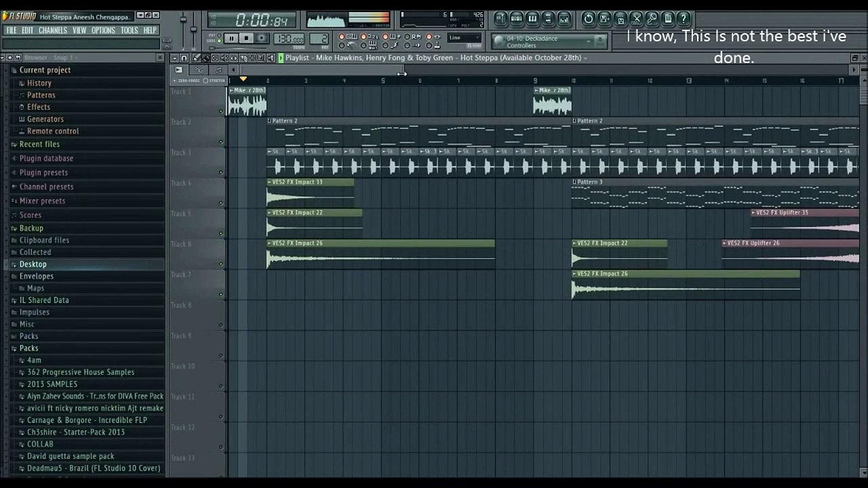Screen dimensions: 868x488
Task: Open the David guetta sample pack
Action: coord(71,456)
